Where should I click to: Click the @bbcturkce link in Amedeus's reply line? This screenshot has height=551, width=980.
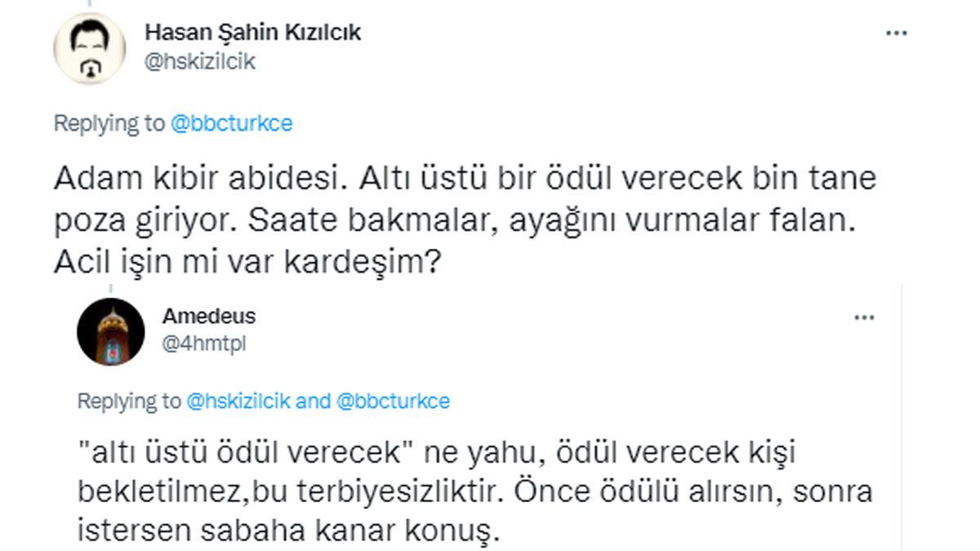point(394,399)
